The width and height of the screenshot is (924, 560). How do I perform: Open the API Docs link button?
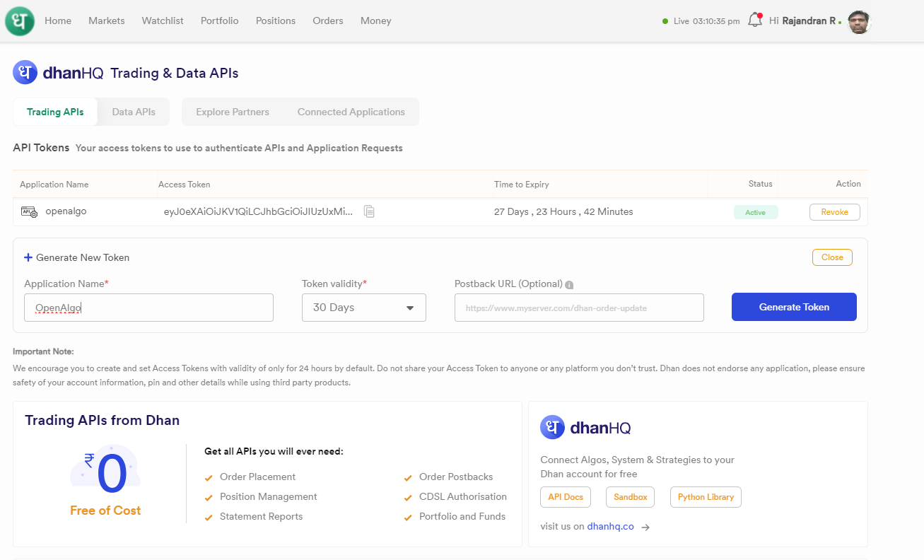pos(566,497)
